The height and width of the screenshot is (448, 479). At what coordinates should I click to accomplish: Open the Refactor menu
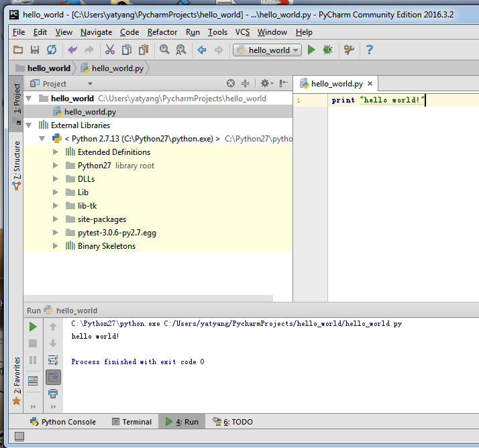click(162, 32)
